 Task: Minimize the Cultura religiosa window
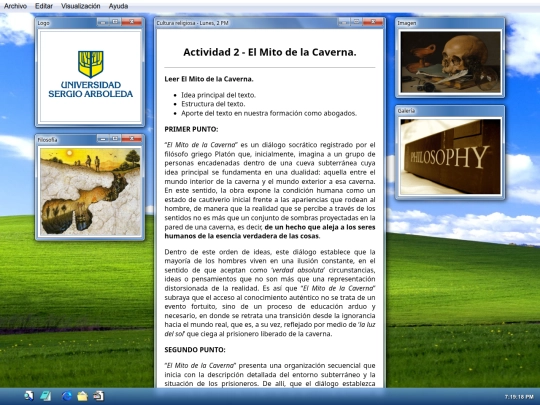[344, 22]
